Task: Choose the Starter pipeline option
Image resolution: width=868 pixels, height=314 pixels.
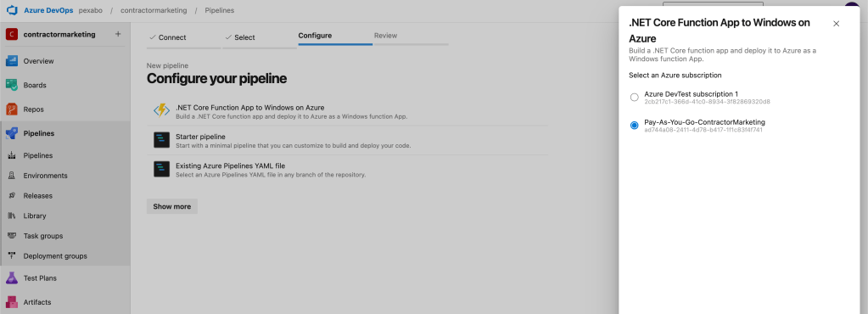Action: [348, 140]
